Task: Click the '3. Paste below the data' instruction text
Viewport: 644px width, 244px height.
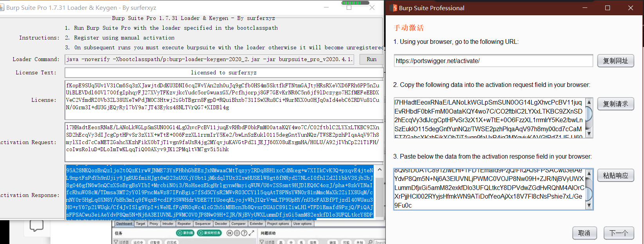Action: click(x=492, y=157)
